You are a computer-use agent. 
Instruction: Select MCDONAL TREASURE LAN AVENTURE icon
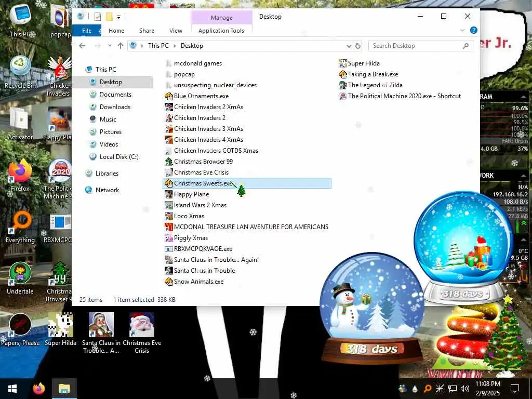[169, 227]
